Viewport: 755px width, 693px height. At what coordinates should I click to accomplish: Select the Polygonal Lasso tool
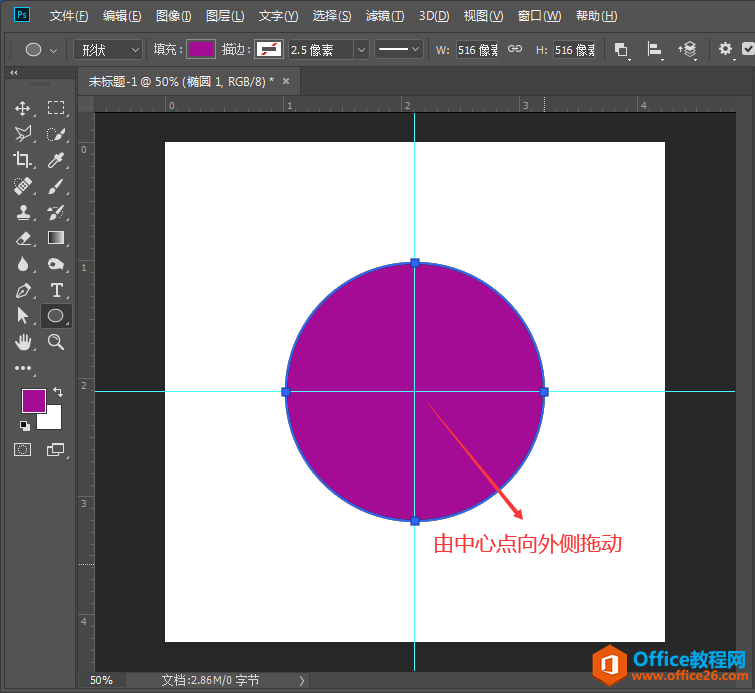(x=23, y=134)
